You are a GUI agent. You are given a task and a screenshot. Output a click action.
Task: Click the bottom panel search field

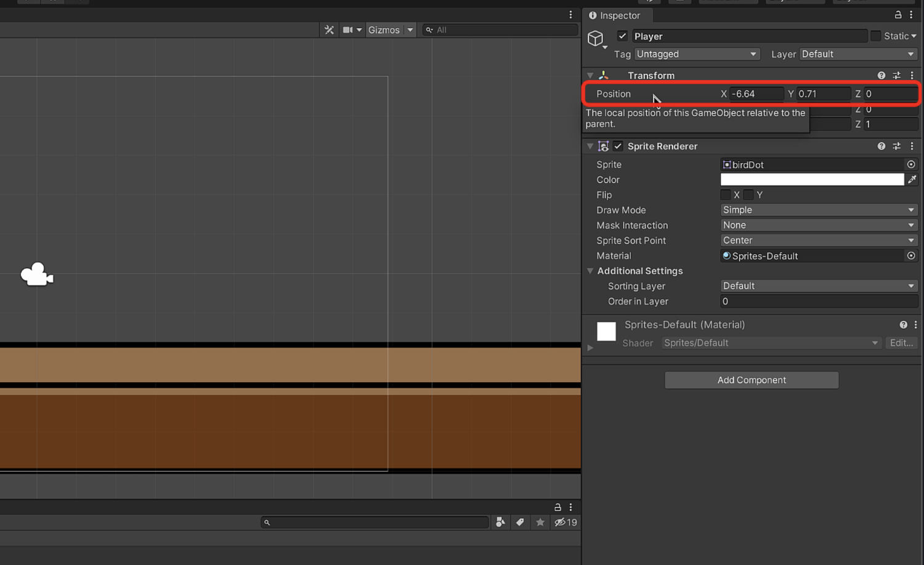pos(375,522)
